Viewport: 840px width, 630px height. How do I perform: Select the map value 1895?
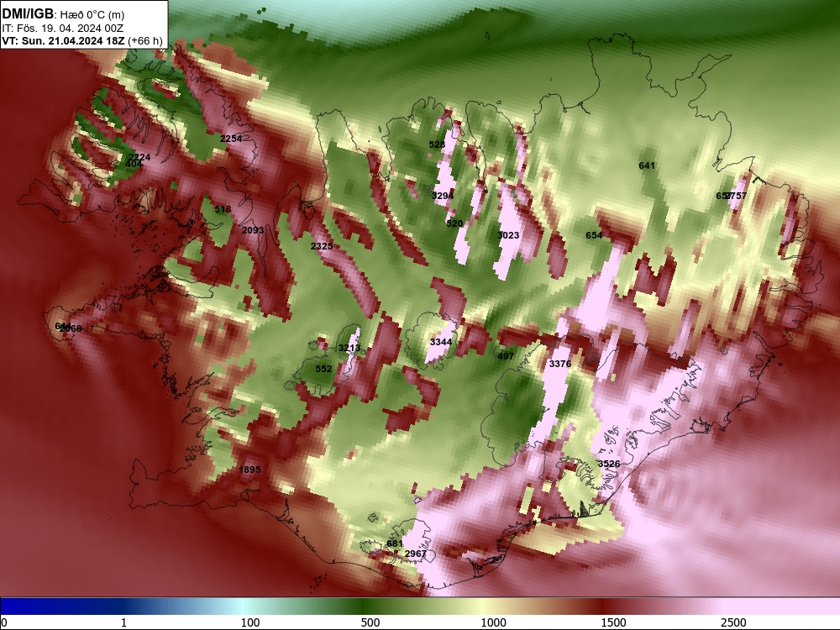[x=249, y=470]
